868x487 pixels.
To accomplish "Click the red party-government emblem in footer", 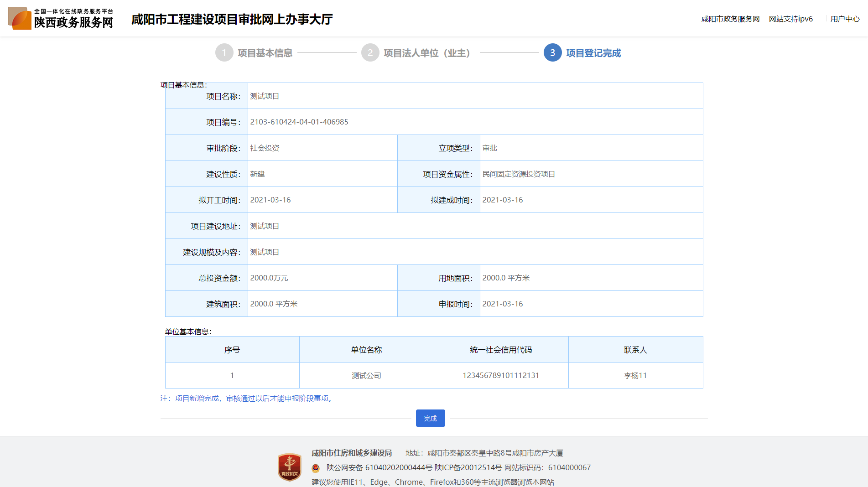I will click(x=289, y=467).
